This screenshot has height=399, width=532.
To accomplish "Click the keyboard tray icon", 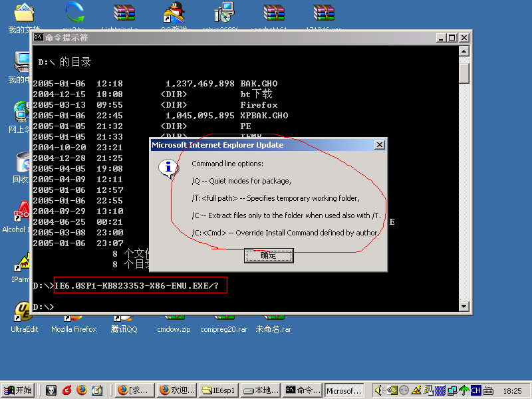I will coord(488,391).
